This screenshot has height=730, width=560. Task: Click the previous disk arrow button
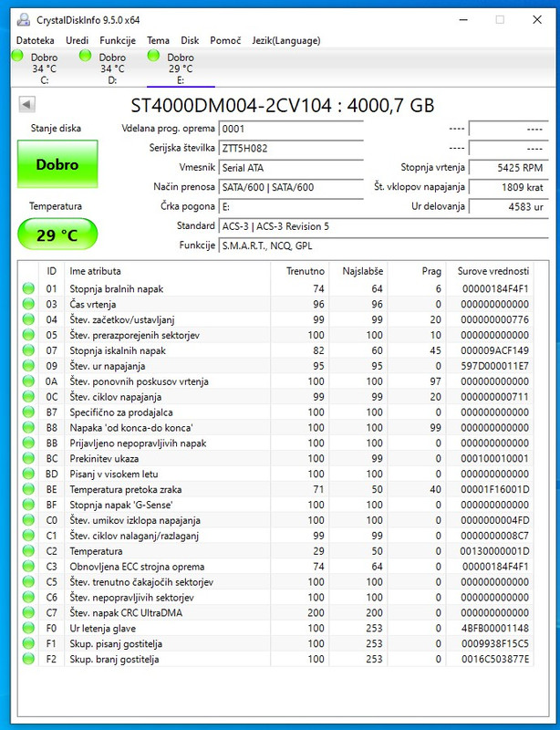tap(27, 104)
